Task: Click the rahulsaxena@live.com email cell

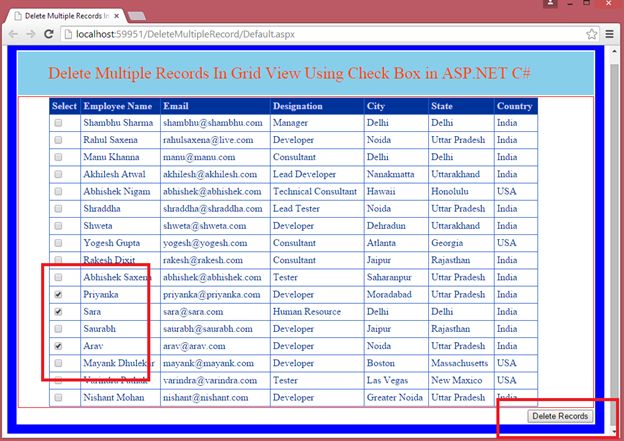Action: tap(215, 140)
